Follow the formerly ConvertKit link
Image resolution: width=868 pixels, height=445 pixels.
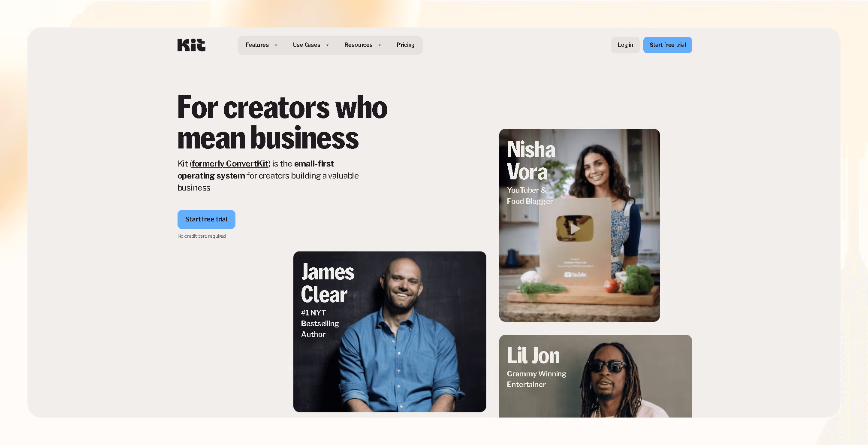[230, 163]
